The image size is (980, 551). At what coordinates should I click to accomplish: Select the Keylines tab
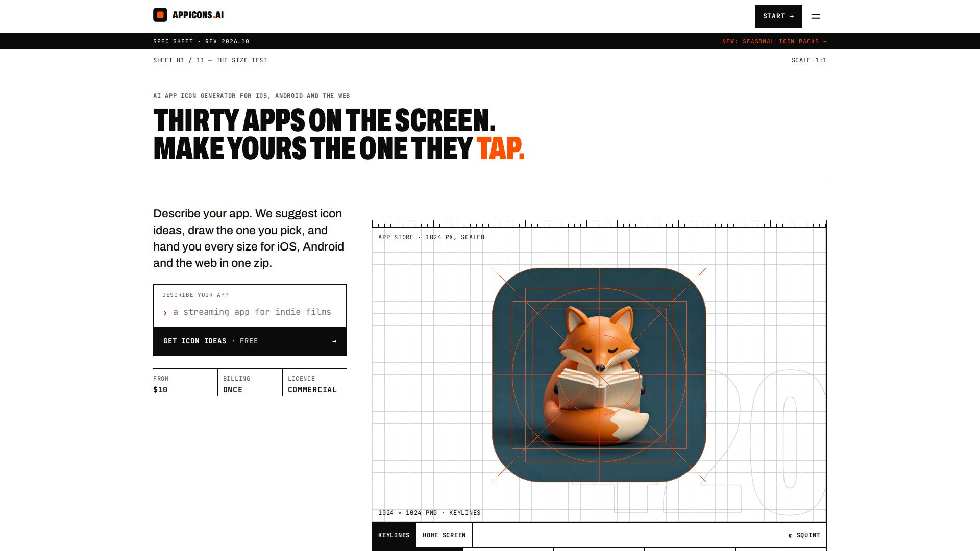point(394,535)
